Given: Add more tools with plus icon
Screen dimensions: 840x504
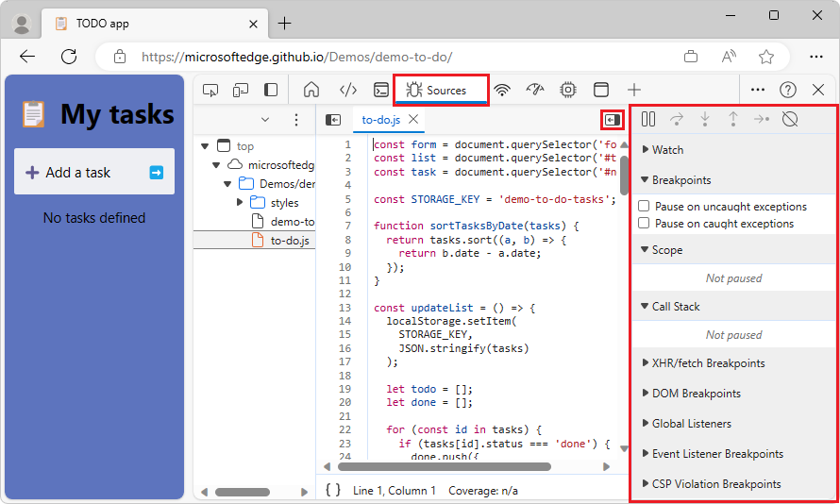Looking at the screenshot, I should tap(634, 90).
